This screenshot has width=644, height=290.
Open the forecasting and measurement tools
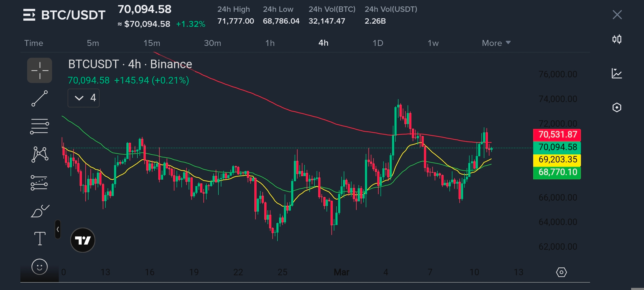(40, 183)
